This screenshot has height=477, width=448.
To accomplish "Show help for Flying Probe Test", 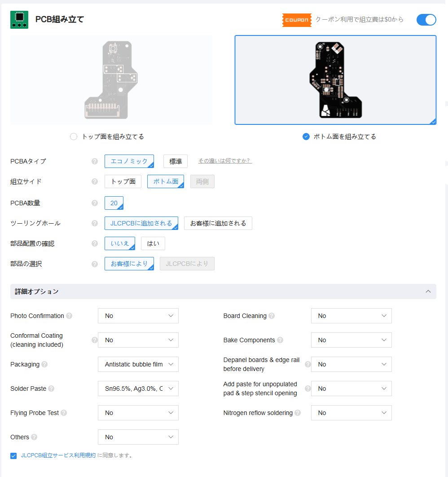I will click(x=64, y=413).
